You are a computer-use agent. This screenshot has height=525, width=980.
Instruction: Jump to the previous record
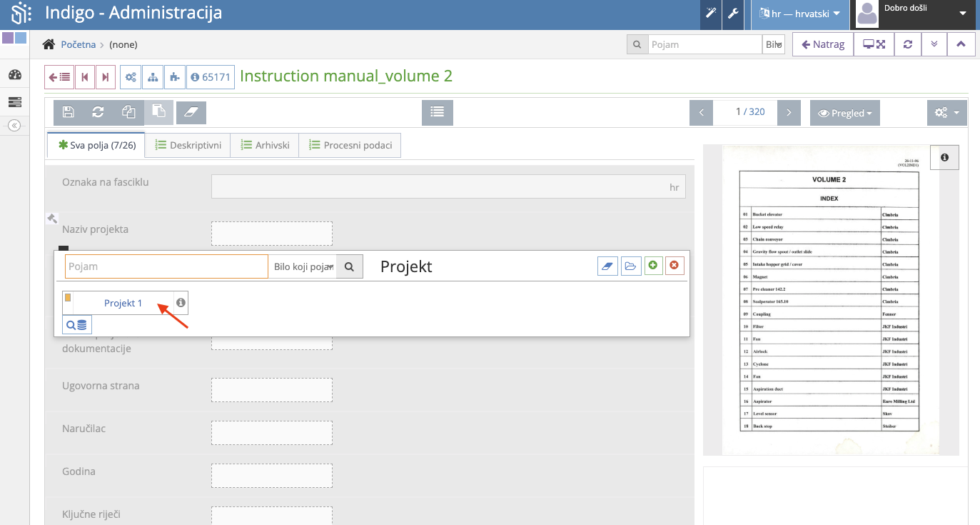click(x=85, y=77)
